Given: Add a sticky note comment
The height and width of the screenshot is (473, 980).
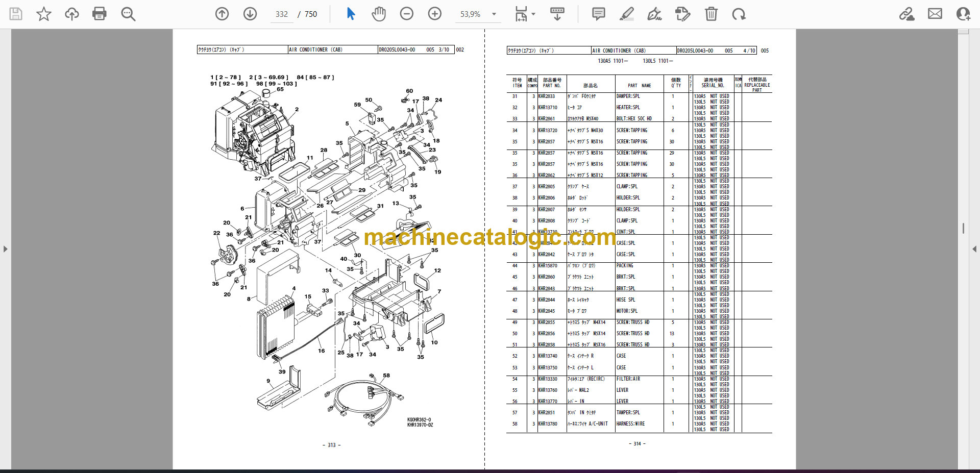Looking at the screenshot, I should [x=599, y=14].
